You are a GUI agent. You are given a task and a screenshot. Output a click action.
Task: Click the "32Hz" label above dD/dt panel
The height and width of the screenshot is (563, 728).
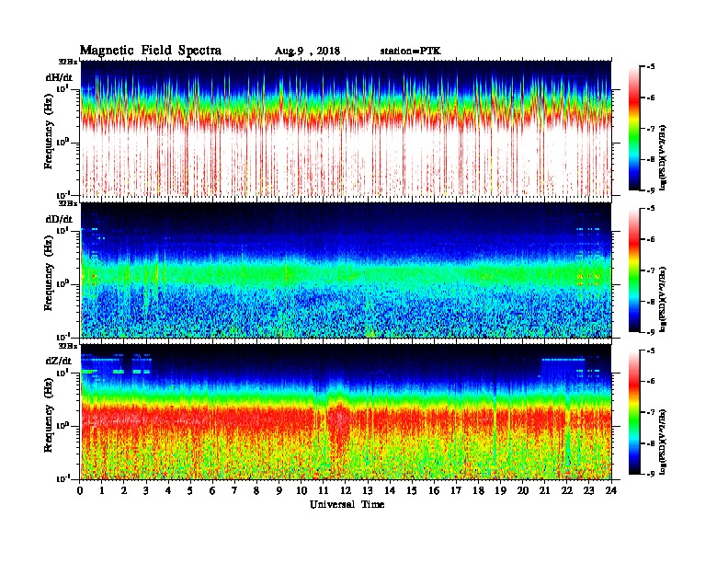coord(68,203)
